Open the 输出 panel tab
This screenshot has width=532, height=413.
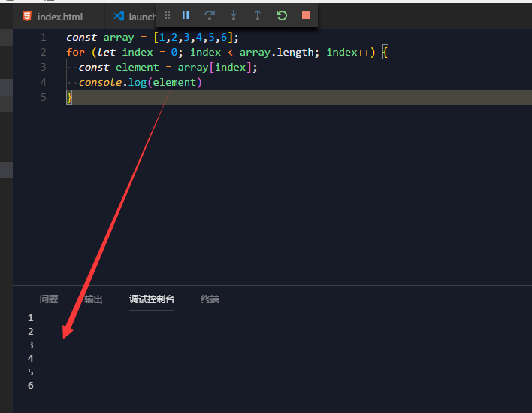[x=93, y=299]
